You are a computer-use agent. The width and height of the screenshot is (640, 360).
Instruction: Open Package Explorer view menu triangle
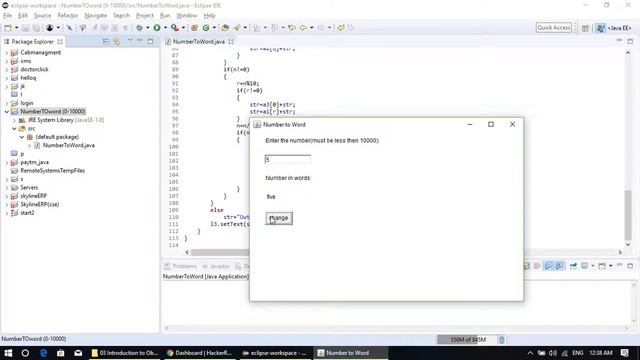pyautogui.click(x=131, y=41)
